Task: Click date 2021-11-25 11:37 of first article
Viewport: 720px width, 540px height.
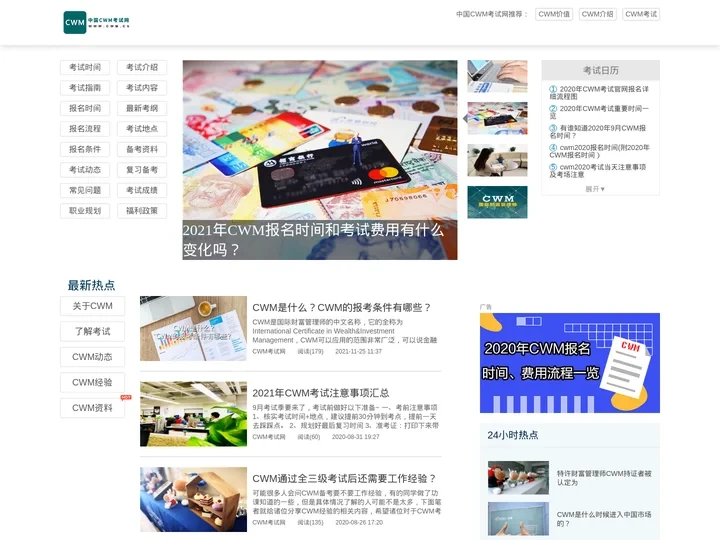Action: [x=358, y=351]
